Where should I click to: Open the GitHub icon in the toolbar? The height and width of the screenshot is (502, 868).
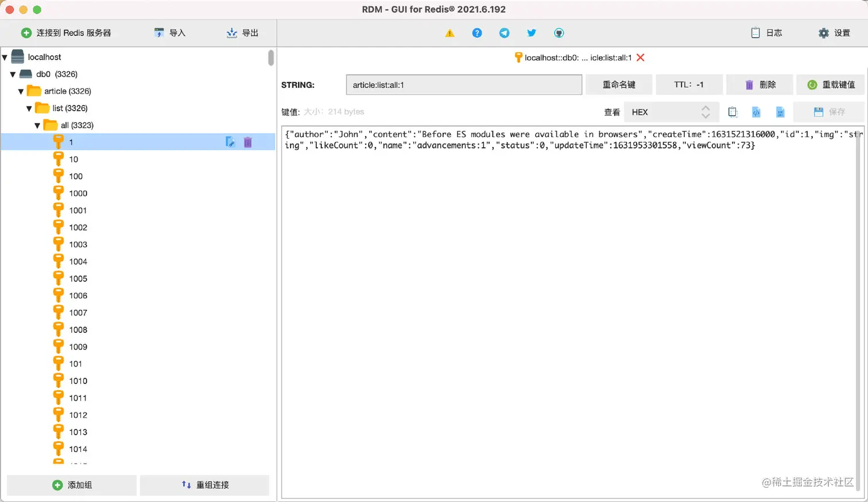click(559, 33)
